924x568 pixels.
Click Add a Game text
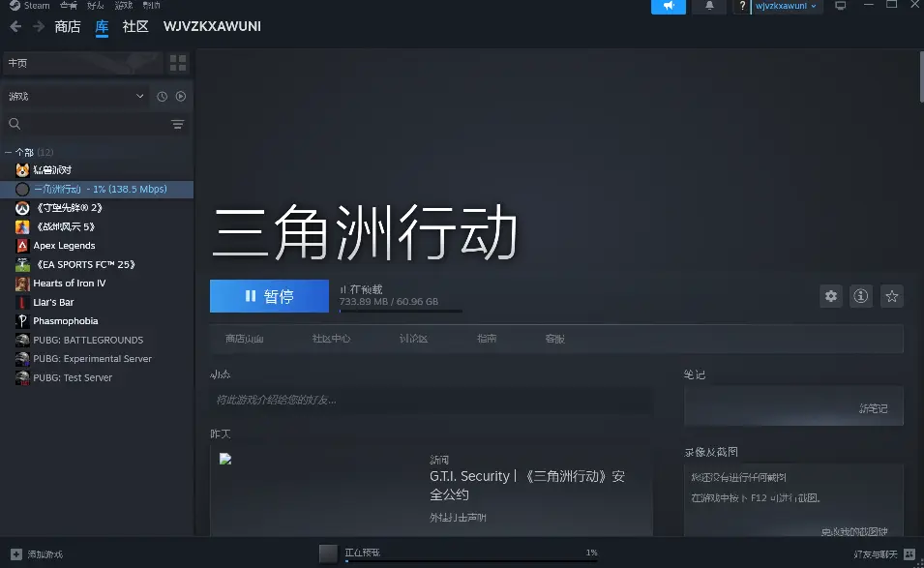(x=45, y=554)
